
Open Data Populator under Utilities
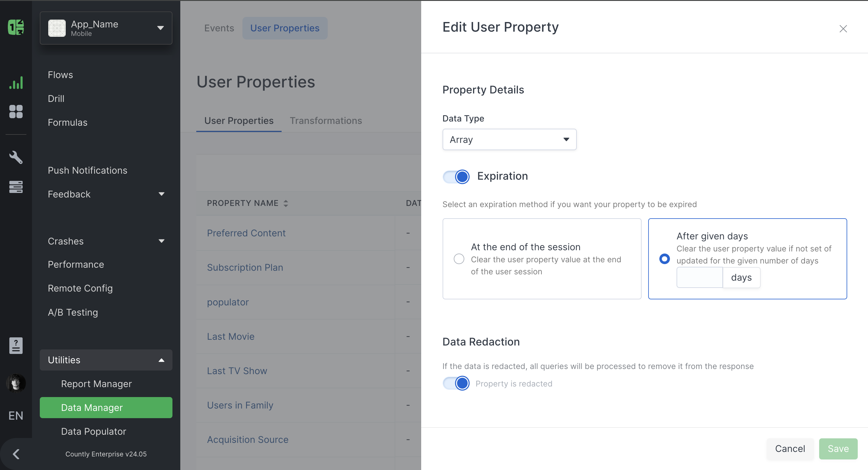(94, 432)
